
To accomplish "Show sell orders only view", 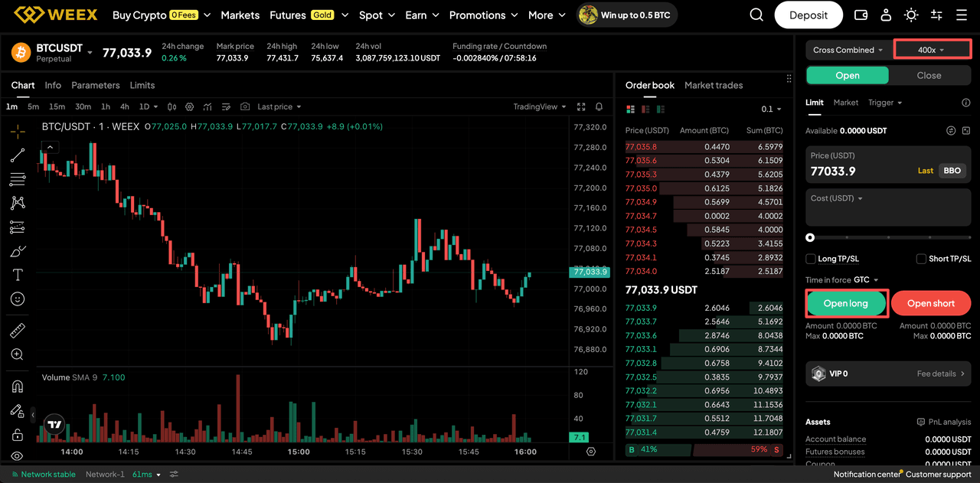I will click(645, 109).
